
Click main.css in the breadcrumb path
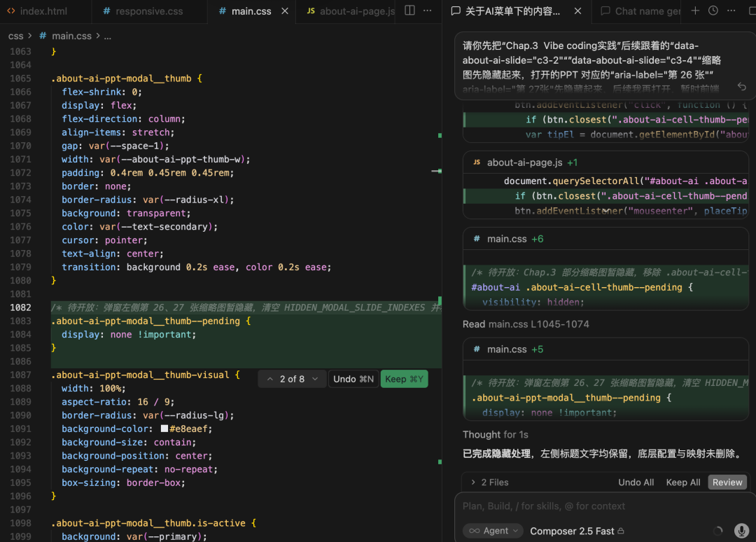[x=71, y=36]
